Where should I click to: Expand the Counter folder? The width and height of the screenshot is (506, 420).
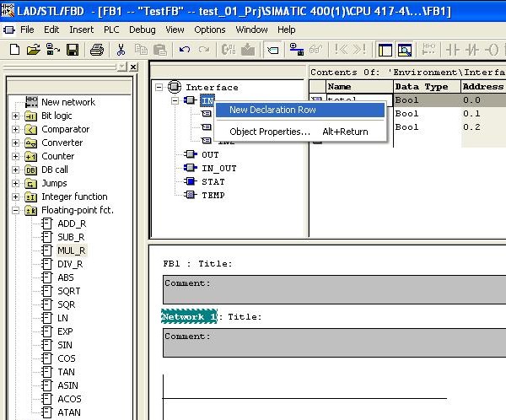click(15, 157)
